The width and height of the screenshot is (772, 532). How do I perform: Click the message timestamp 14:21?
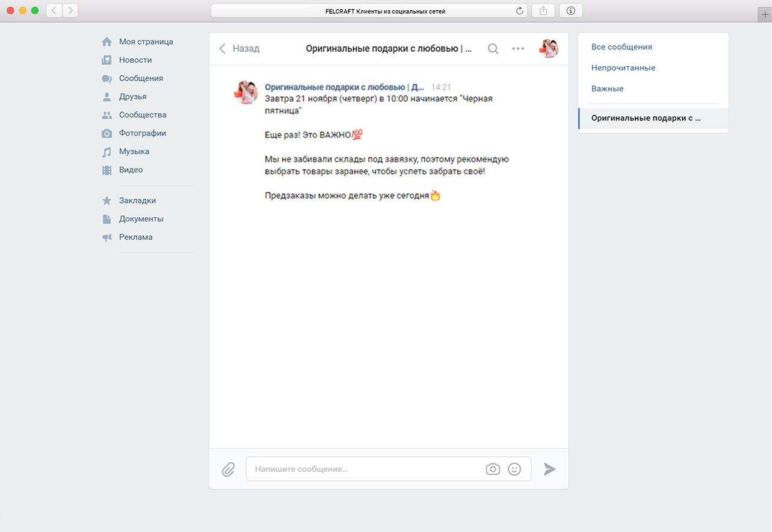(x=441, y=87)
